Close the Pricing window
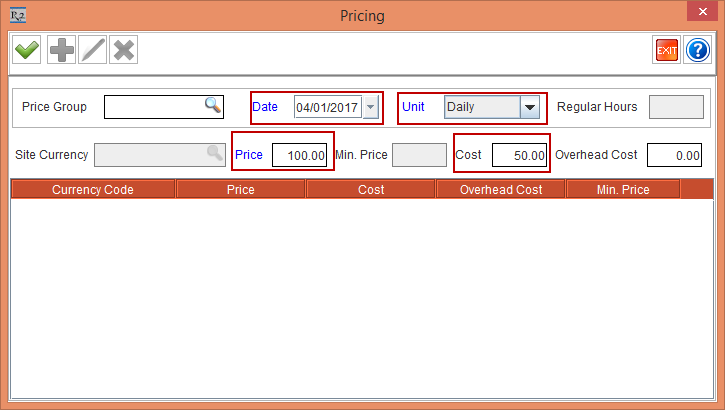The height and width of the screenshot is (410, 725). point(702,15)
